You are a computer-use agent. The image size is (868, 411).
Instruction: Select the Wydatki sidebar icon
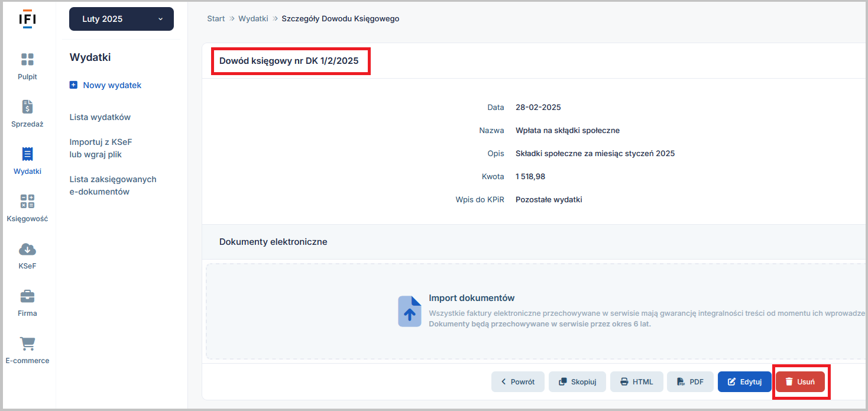tap(27, 154)
